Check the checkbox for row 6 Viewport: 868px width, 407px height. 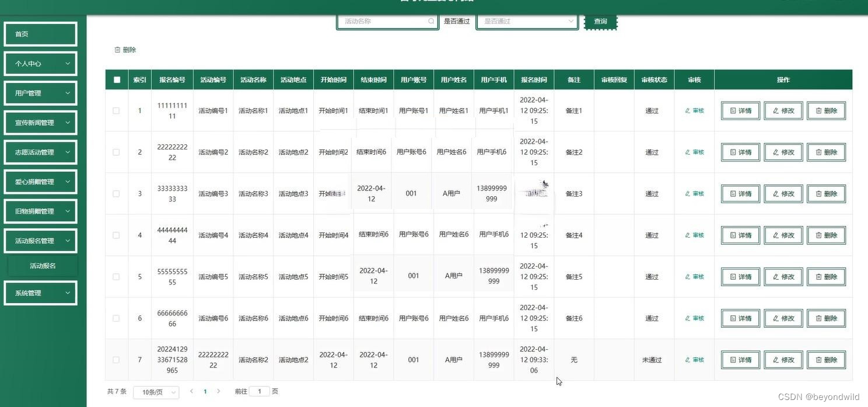116,318
